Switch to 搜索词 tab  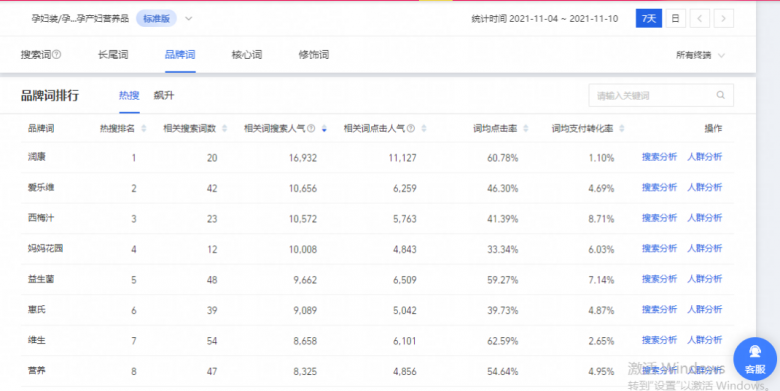pos(36,55)
